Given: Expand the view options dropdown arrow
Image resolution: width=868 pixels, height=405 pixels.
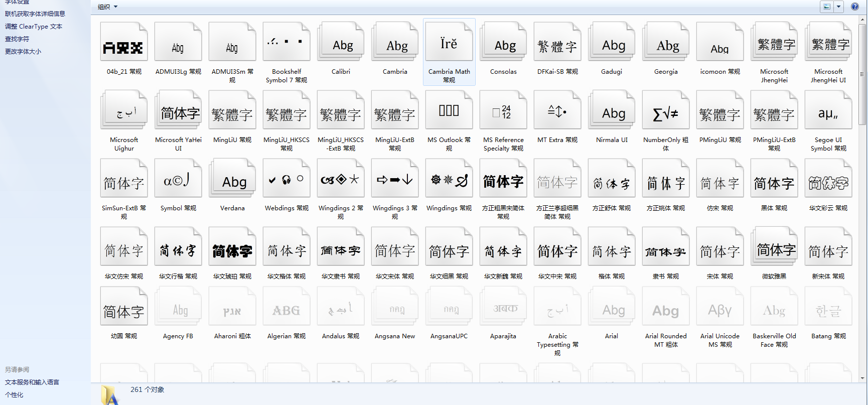Looking at the screenshot, I should click(x=838, y=7).
